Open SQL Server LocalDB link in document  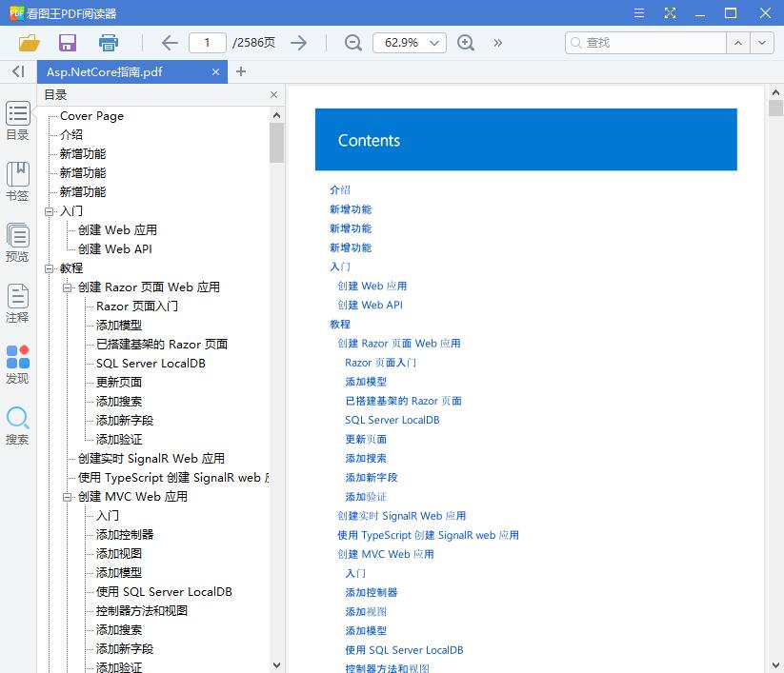(392, 420)
